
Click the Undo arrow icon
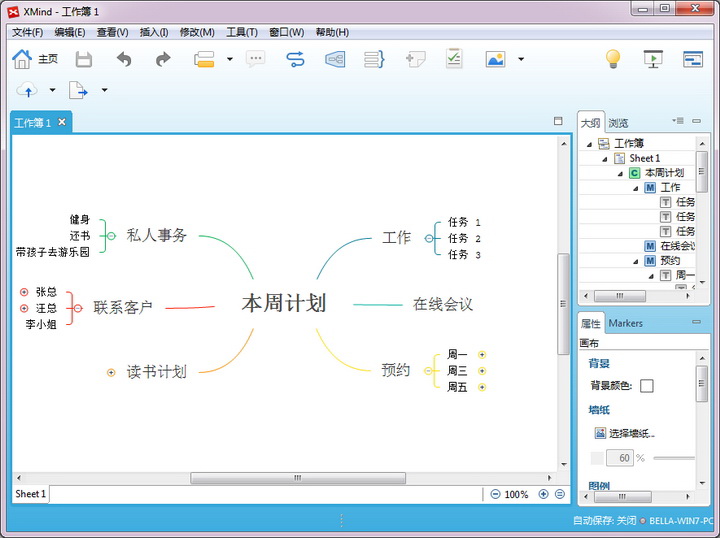(x=124, y=59)
